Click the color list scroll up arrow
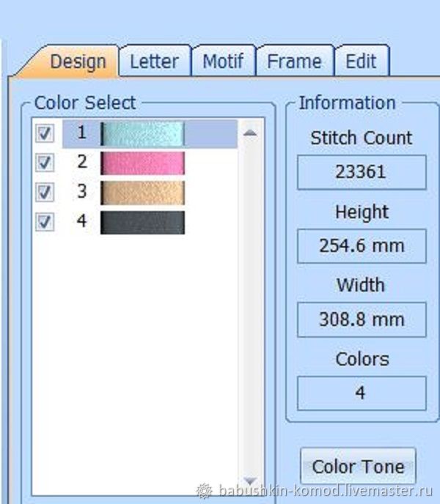 (250, 133)
